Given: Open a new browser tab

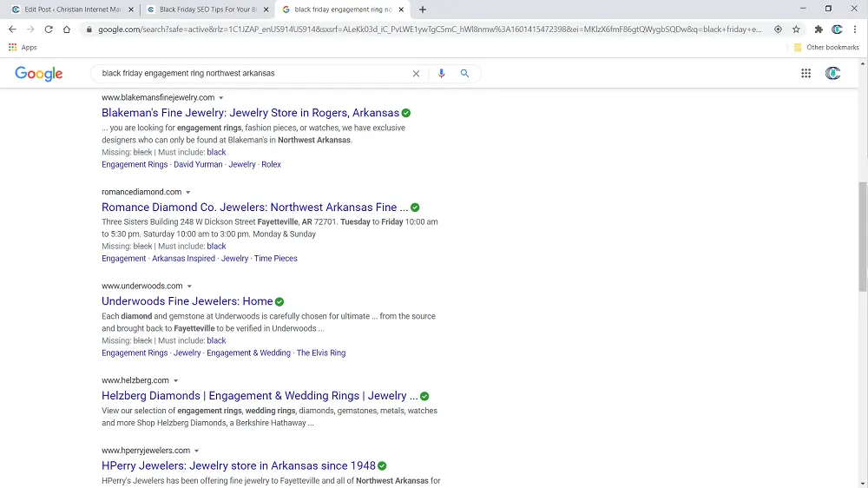Looking at the screenshot, I should (423, 10).
